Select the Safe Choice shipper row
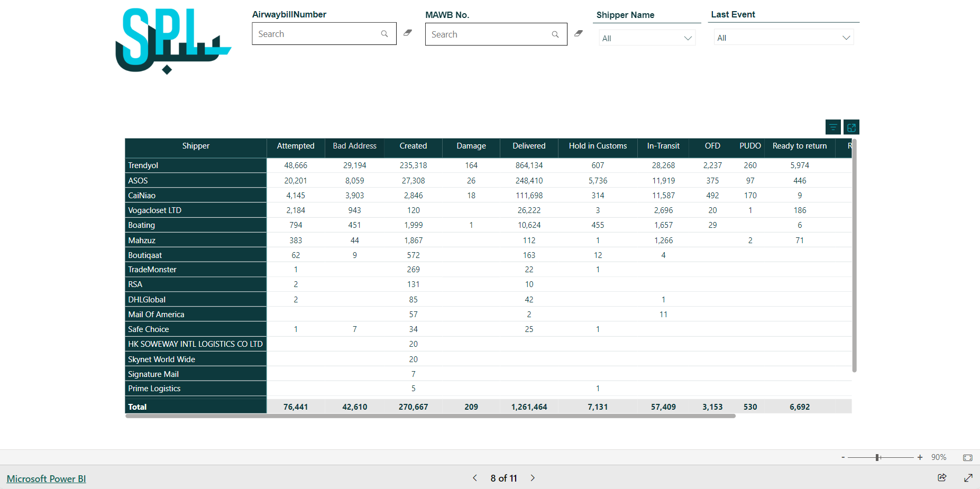 point(196,329)
